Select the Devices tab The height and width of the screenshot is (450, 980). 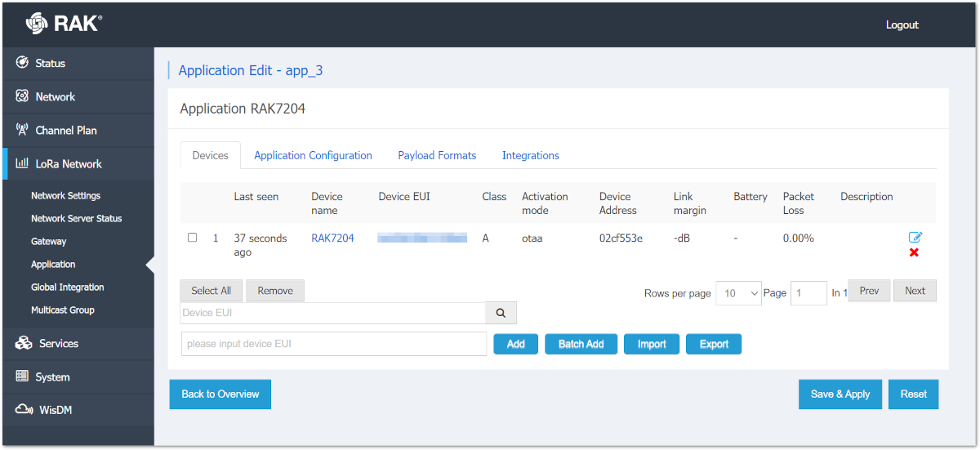coord(210,155)
